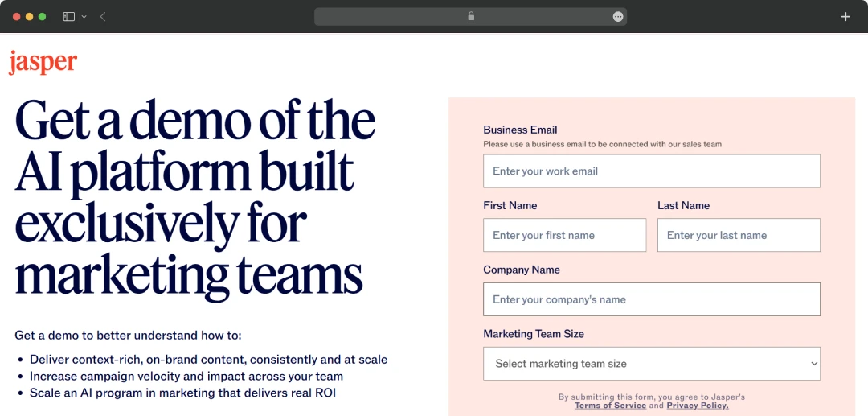Click the 'Increase campaign velocity' bullet

[x=186, y=376]
